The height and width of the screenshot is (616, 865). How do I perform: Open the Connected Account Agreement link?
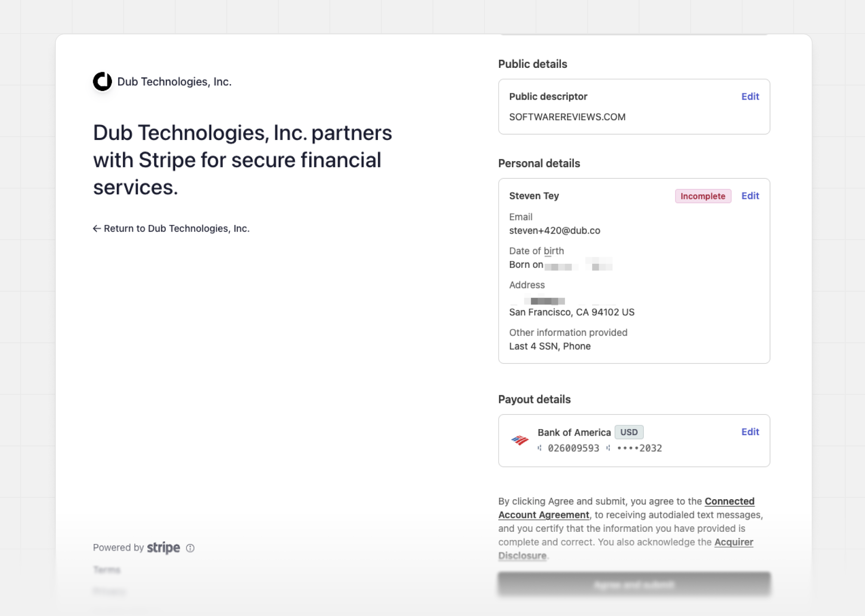626,508
